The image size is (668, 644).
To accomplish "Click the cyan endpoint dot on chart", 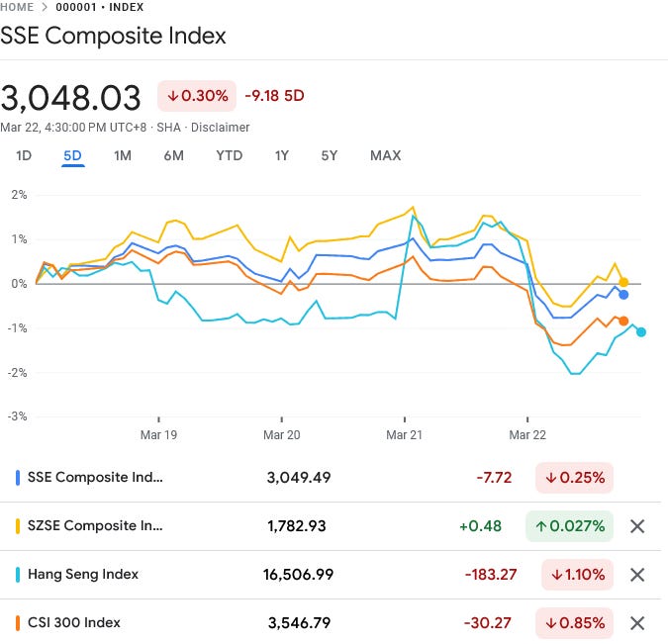I will 641,332.
